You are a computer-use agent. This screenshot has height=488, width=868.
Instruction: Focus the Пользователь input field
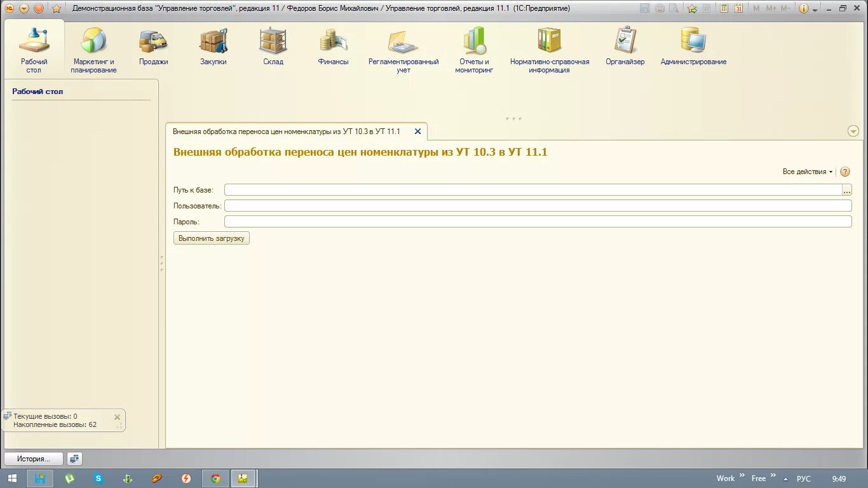tap(538, 206)
